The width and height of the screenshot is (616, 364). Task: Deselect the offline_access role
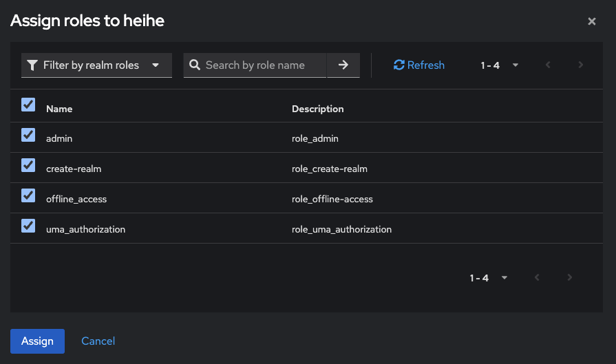[x=28, y=195]
